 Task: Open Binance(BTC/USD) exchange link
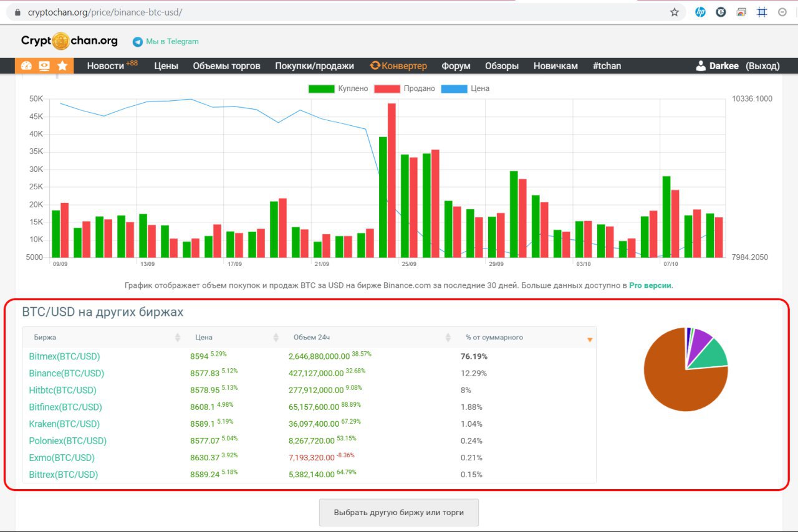pos(66,373)
